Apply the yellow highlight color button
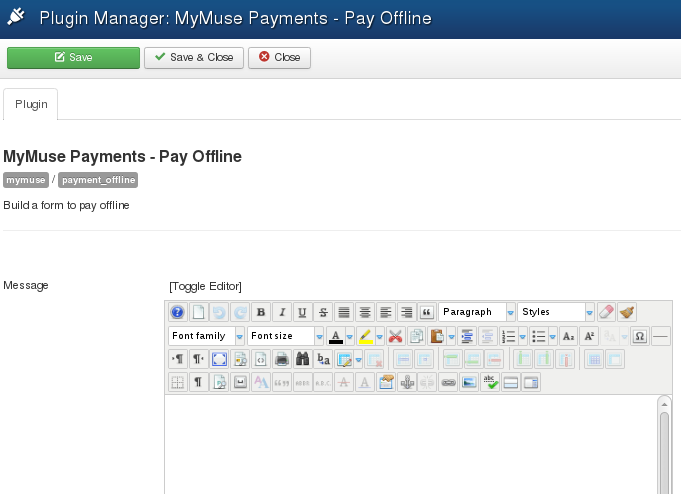The image size is (681, 494). click(x=366, y=336)
